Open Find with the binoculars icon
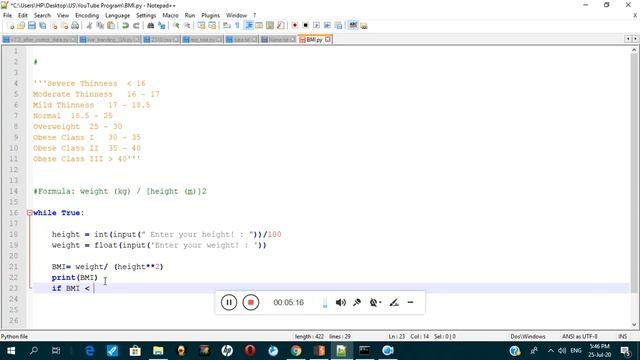Image resolution: width=640 pixels, height=360 pixels. coord(151,26)
